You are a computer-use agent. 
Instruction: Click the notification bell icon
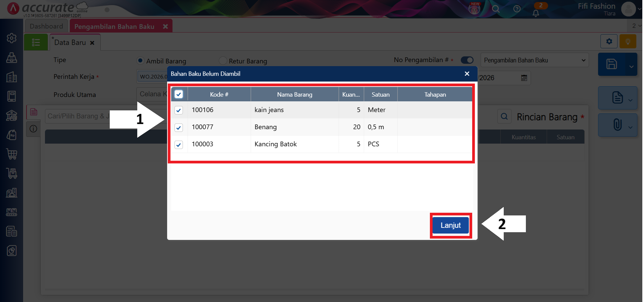(536, 13)
